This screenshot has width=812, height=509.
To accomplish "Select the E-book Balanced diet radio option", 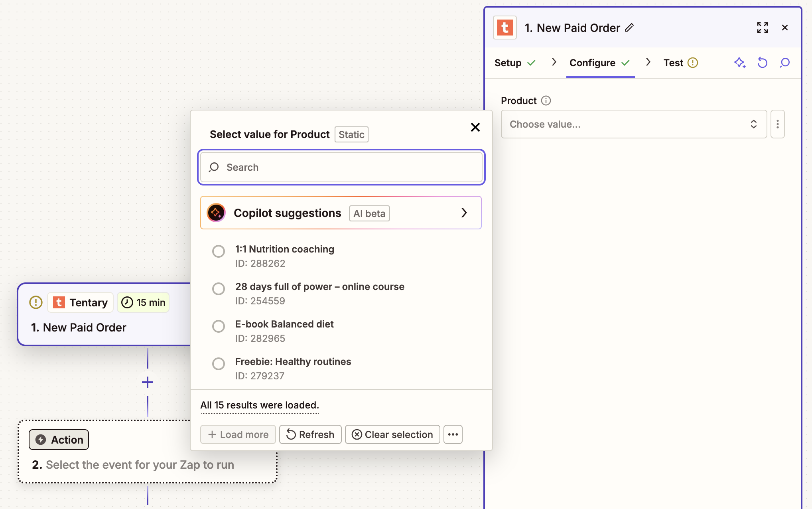I will [x=219, y=326].
